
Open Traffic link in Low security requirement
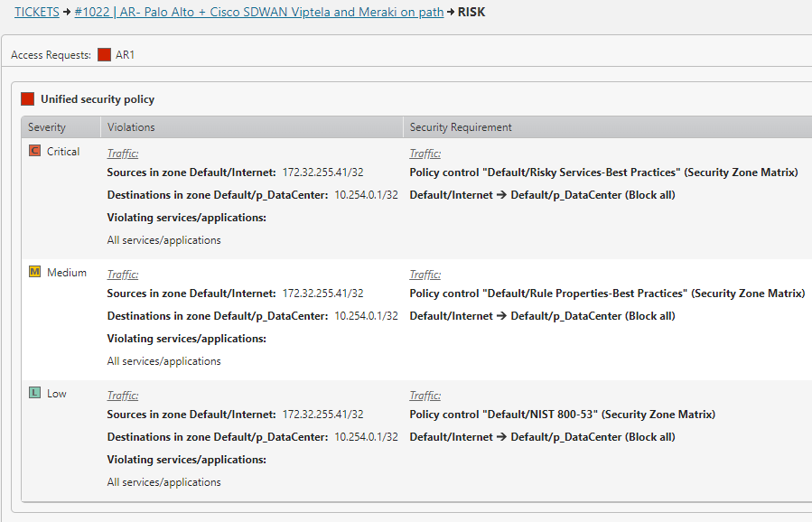pyautogui.click(x=425, y=396)
